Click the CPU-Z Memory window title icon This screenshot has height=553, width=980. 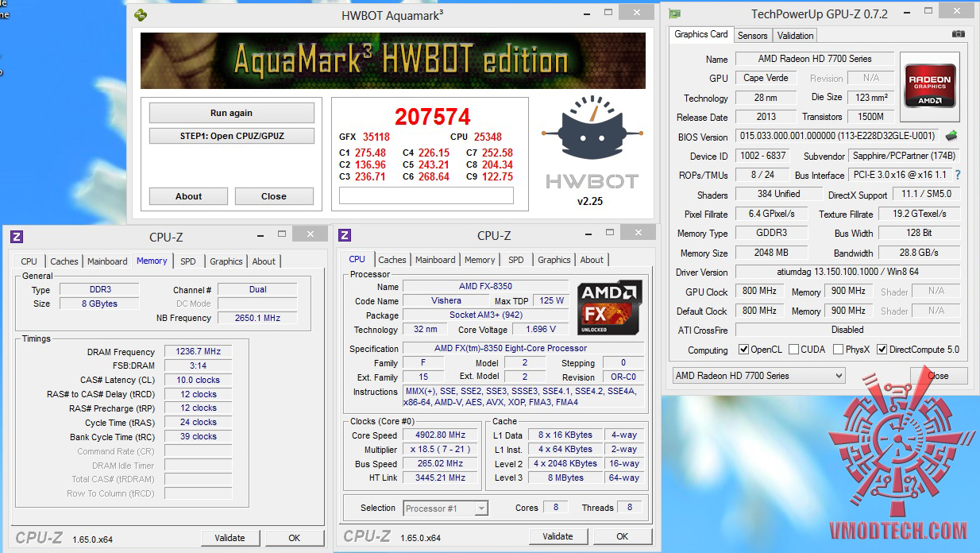click(17, 236)
